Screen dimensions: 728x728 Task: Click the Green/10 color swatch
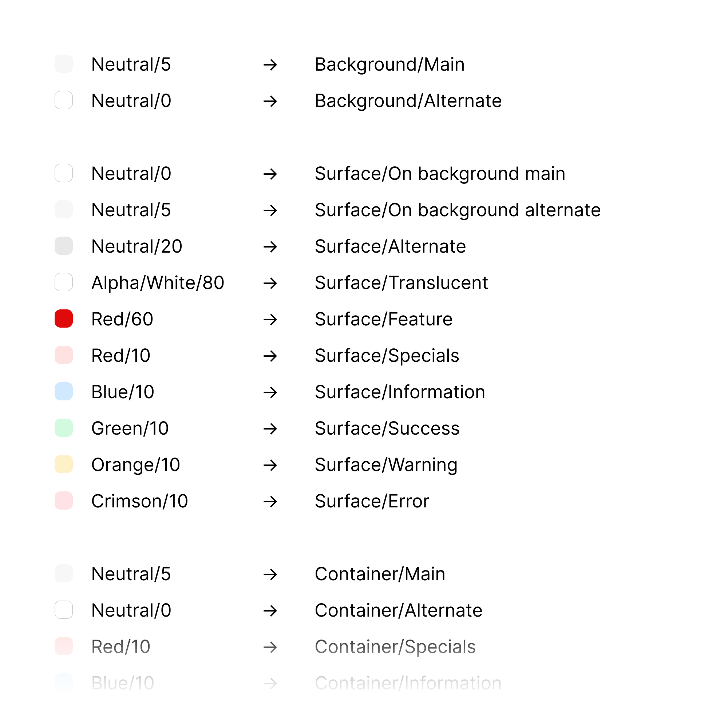coord(64,428)
